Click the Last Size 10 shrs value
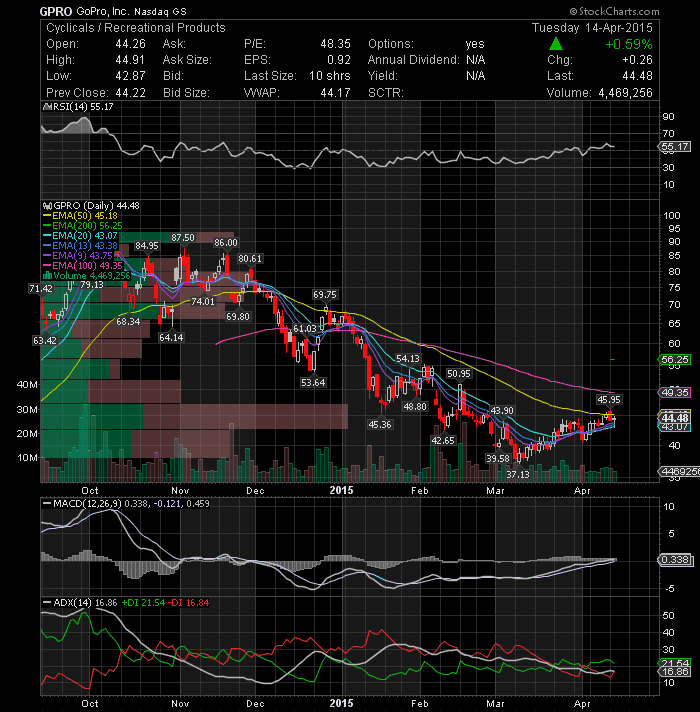700x712 pixels. (x=330, y=76)
